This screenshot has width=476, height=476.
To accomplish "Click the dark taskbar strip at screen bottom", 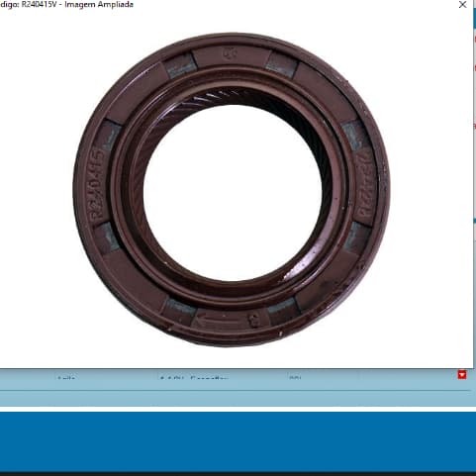I will pyautogui.click(x=238, y=474).
